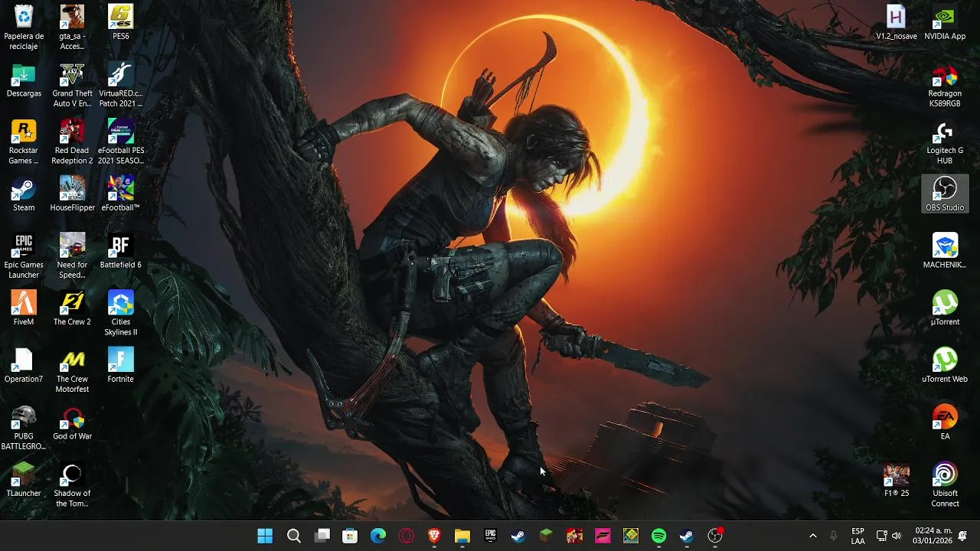Launch God of War shortcut
Image resolution: width=980 pixels, height=551 pixels.
click(72, 423)
